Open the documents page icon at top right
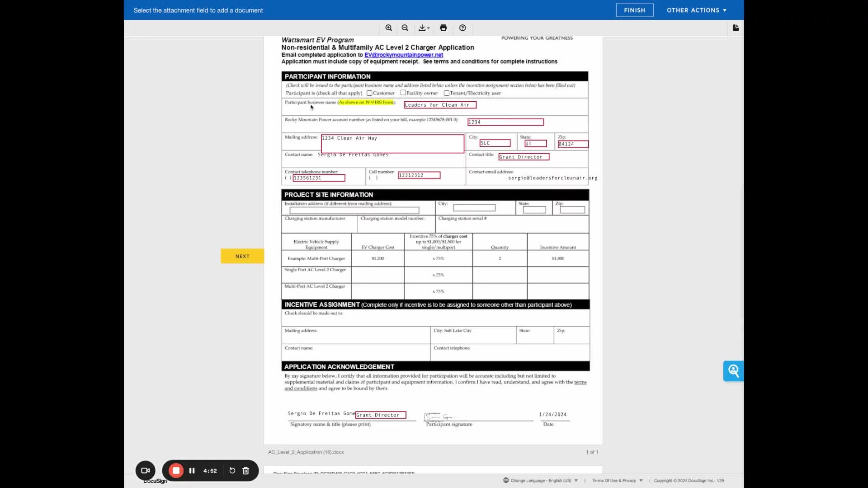The width and height of the screenshot is (868, 488). tap(736, 28)
